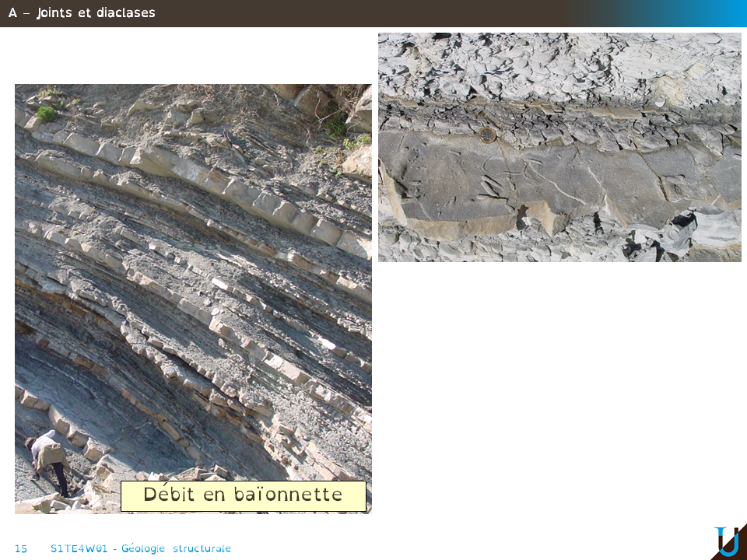Select the slide title 'A – Joints et diaclases'
Image resolution: width=747 pixels, height=560 pixels.
(82, 13)
